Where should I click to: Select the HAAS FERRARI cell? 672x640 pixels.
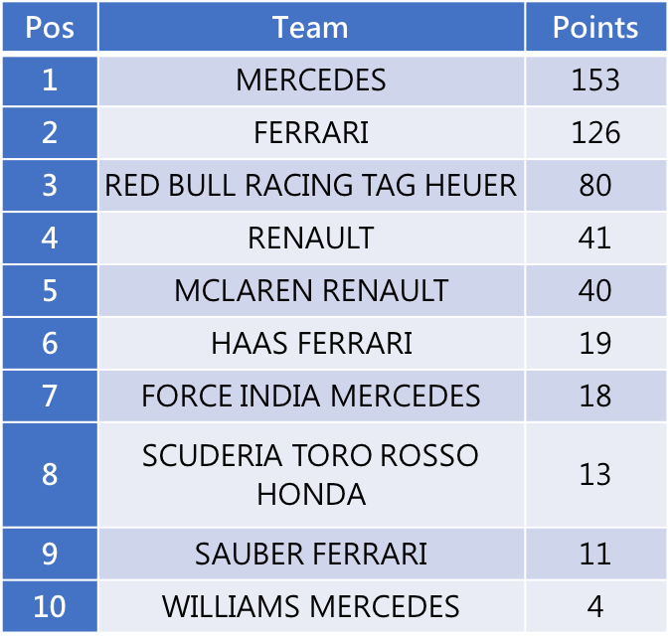pos(311,344)
